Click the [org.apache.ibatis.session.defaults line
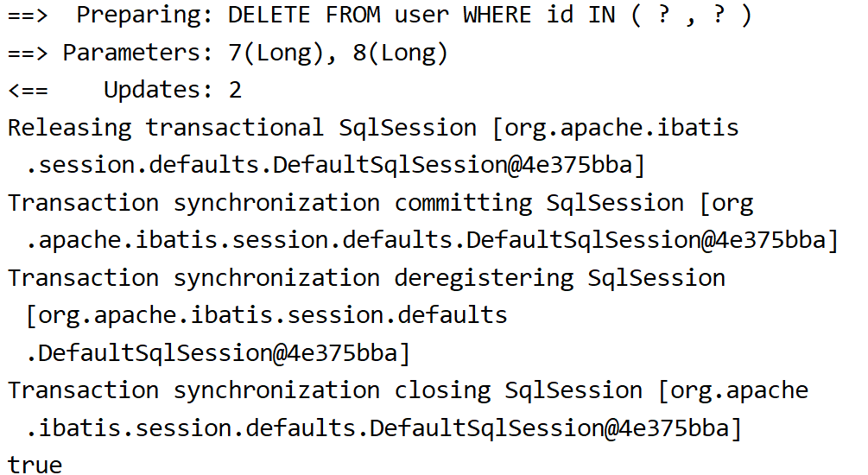 click(266, 315)
